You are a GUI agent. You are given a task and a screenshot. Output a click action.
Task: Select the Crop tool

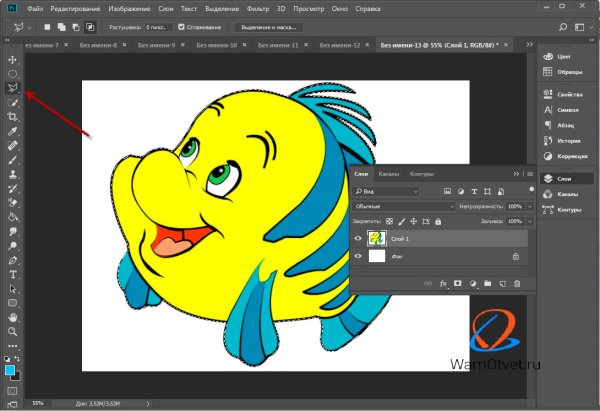13,117
